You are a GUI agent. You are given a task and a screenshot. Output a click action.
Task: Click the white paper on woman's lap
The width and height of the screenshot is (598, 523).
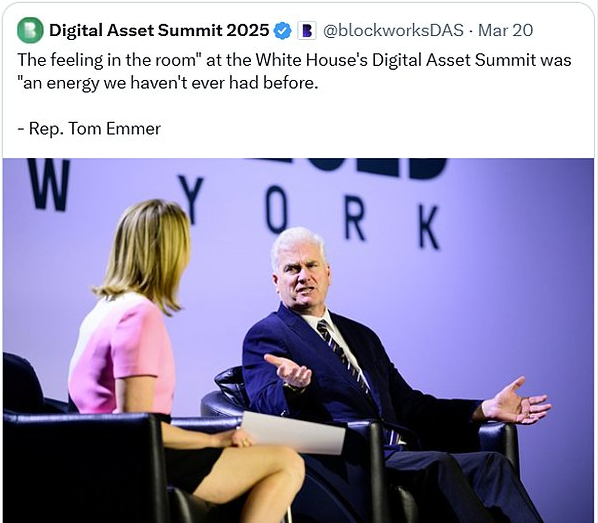point(294,432)
